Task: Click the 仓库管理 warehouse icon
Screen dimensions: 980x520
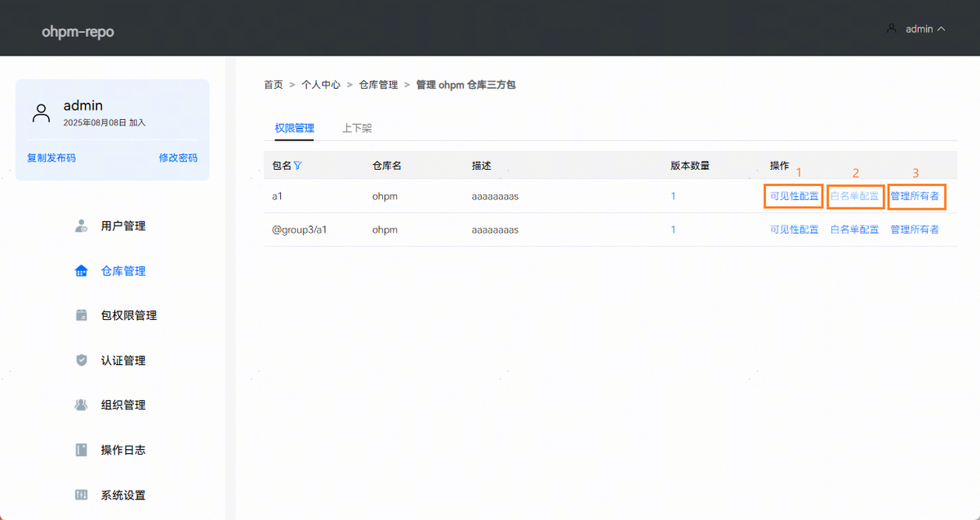Action: click(x=81, y=271)
